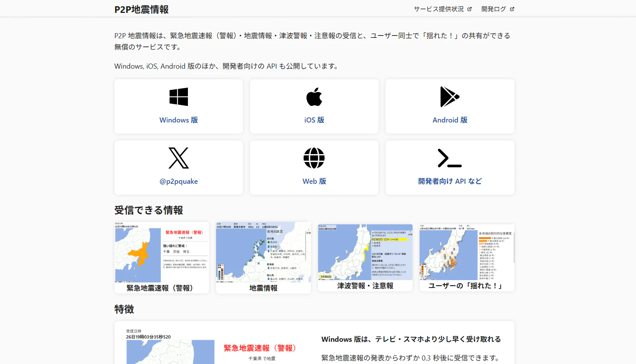The width and height of the screenshot is (636, 364).
Task: Click the ユーザーの「揺れた!」 caption
Action: tap(467, 286)
